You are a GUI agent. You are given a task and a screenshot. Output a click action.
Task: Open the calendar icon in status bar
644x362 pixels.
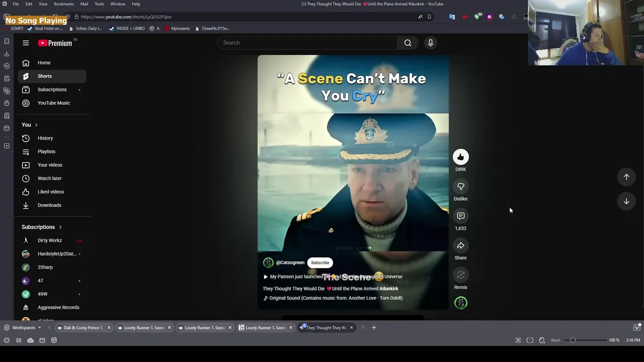coord(54,340)
